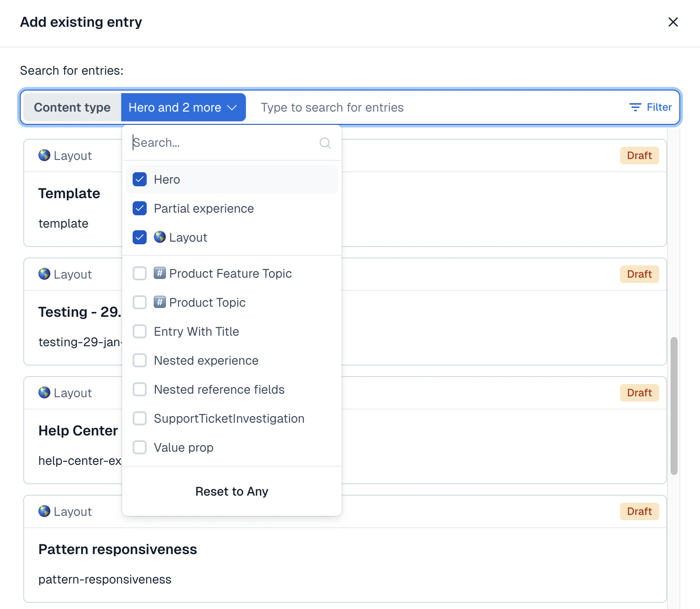Click the hash icon beside Product Topic
The height and width of the screenshot is (609, 700).
pos(160,302)
